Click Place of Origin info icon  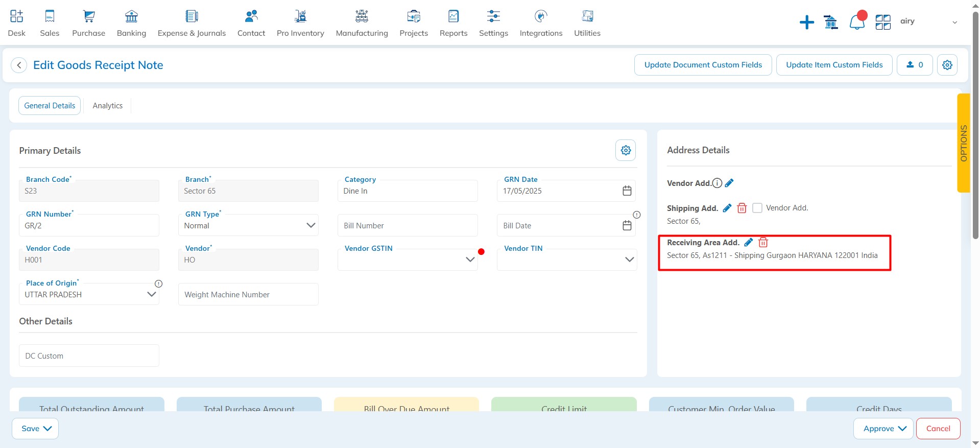click(x=159, y=284)
